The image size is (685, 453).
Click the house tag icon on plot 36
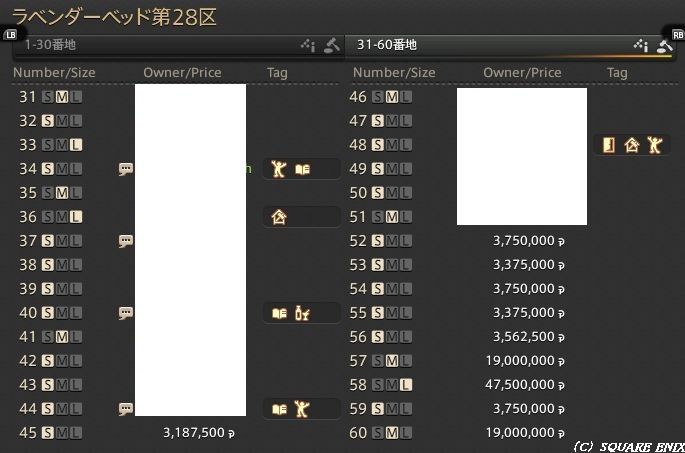pyautogui.click(x=279, y=217)
